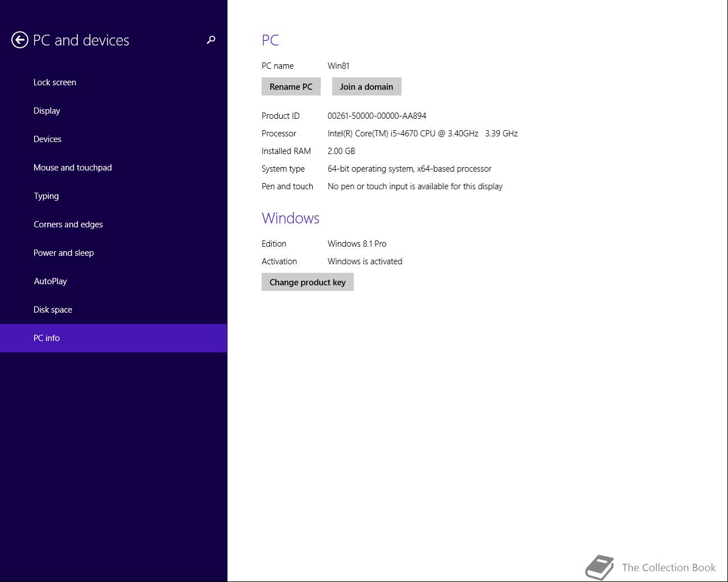View Disk space settings
The image size is (728, 582).
coord(113,310)
